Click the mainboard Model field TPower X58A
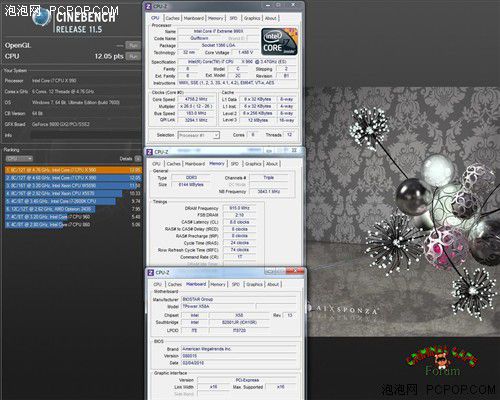500x400 pixels. tap(218, 306)
